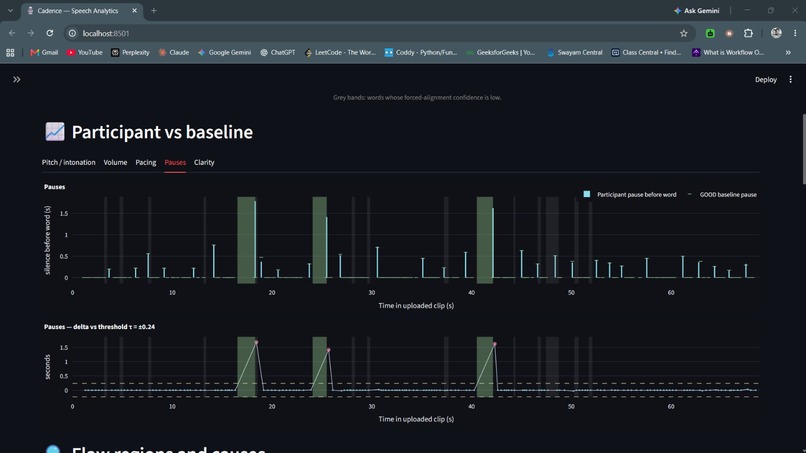This screenshot has height=453, width=806.
Task: Bookmark this page with the star icon
Action: click(684, 33)
